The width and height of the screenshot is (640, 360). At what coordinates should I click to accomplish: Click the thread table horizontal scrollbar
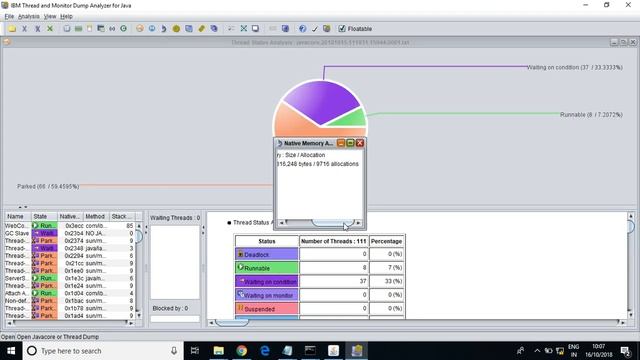(70, 322)
